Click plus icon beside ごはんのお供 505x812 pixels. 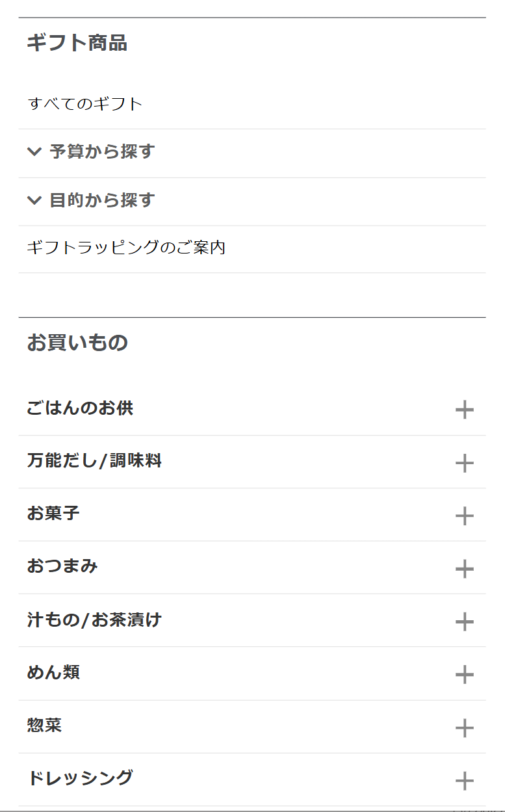[x=464, y=410]
